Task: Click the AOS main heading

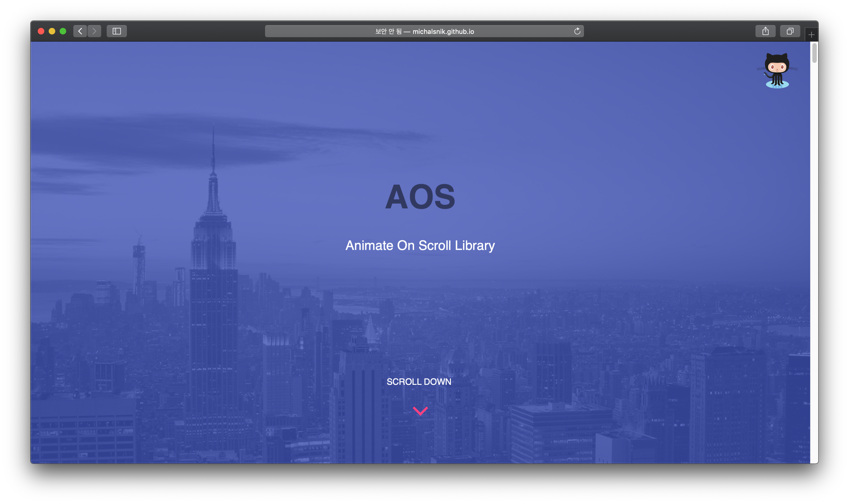Action: [x=420, y=197]
